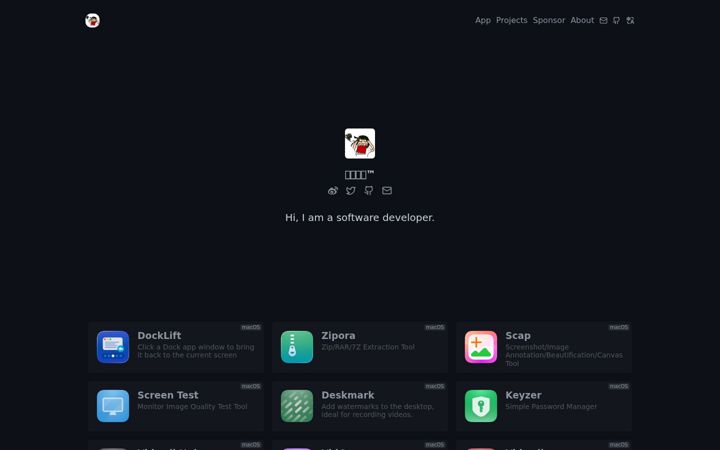Click DockLift description about Dock app window

tap(196, 351)
